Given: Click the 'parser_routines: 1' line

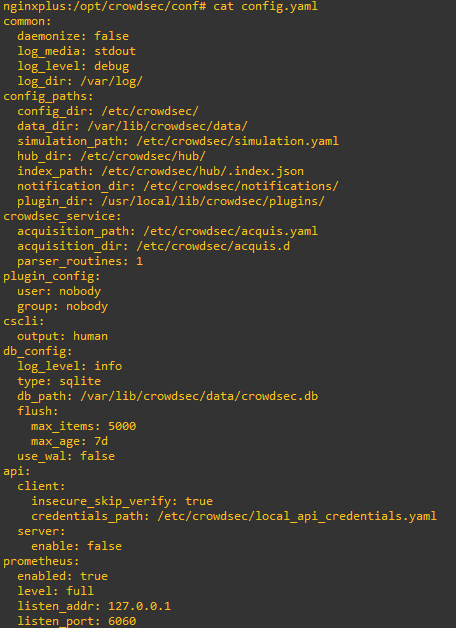Looking at the screenshot, I should point(80,261).
